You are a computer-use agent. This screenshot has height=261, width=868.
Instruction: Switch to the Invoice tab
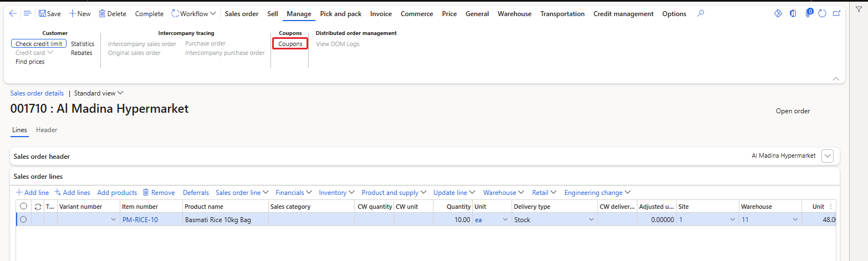tap(381, 14)
